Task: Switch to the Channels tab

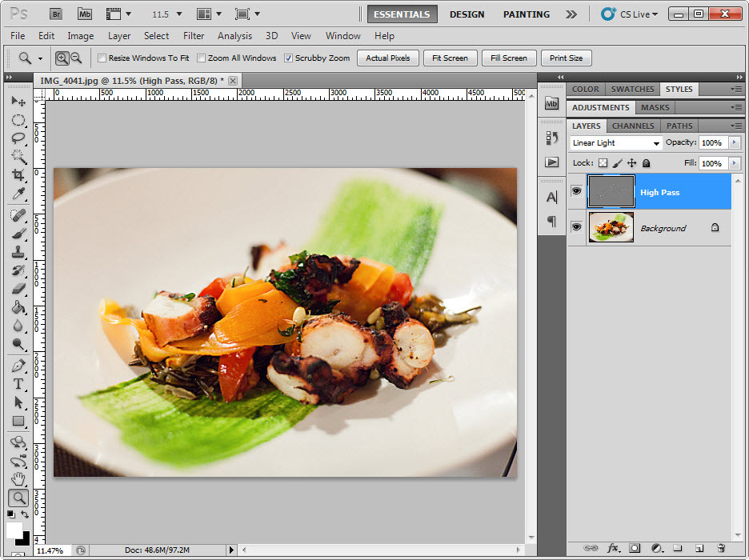Action: (x=632, y=126)
